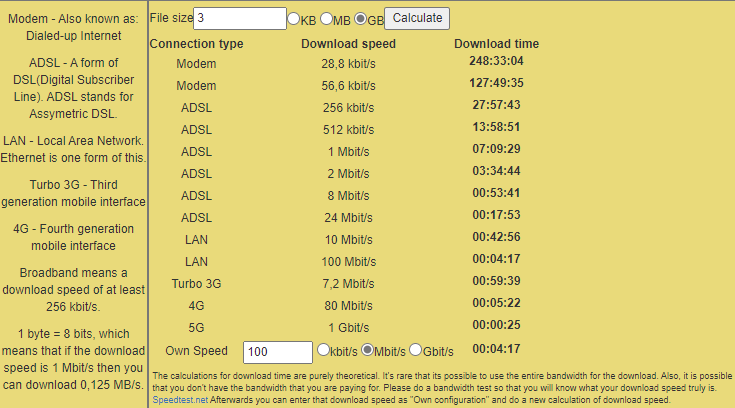Click the Turbo 3G - Third sidebar text
Image resolution: width=735 pixels, height=408 pixels.
(x=74, y=185)
